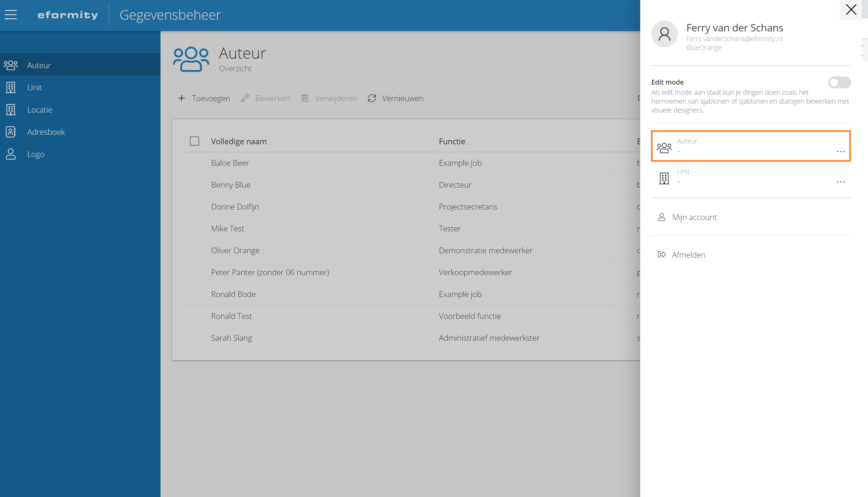Open Mijn account link

tap(694, 217)
